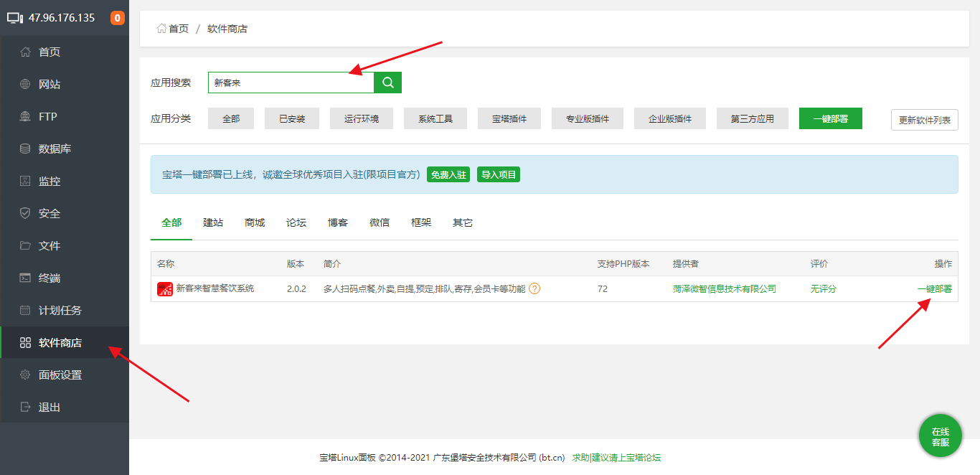
Task: Click 一键部署 link in the 新客来 row
Action: pyautogui.click(x=935, y=289)
